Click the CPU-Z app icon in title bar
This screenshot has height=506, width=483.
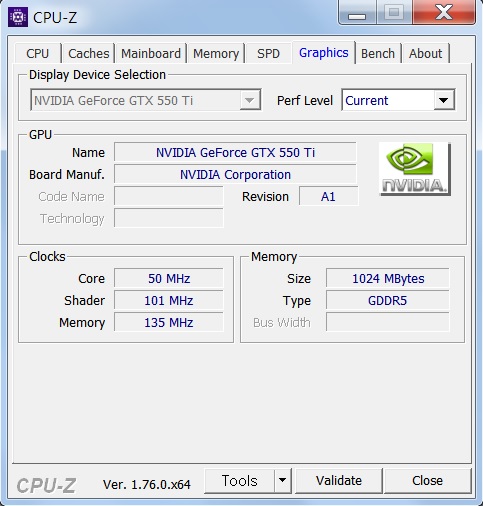click(x=18, y=17)
